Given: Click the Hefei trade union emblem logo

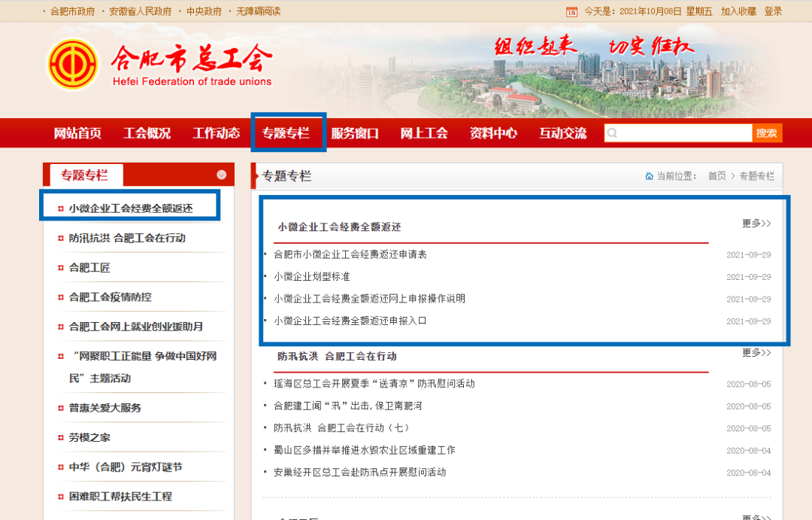Looking at the screenshot, I should click(x=72, y=65).
